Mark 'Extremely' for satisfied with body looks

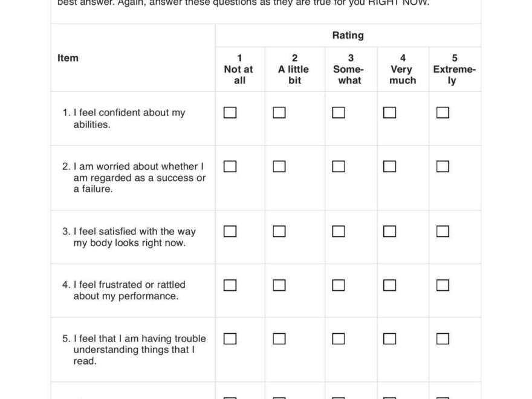(443, 232)
